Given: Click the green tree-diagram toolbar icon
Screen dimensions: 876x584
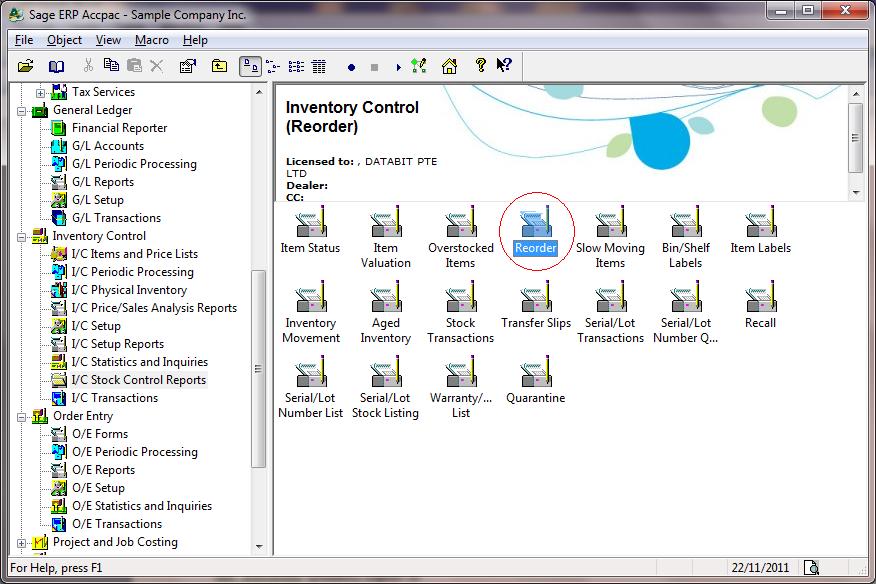Looking at the screenshot, I should 418,66.
